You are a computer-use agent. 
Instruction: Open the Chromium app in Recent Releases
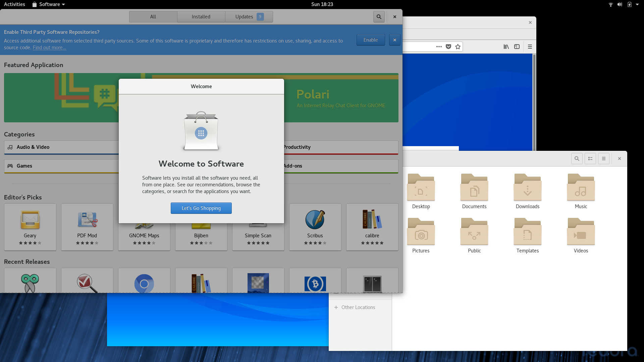pyautogui.click(x=144, y=281)
